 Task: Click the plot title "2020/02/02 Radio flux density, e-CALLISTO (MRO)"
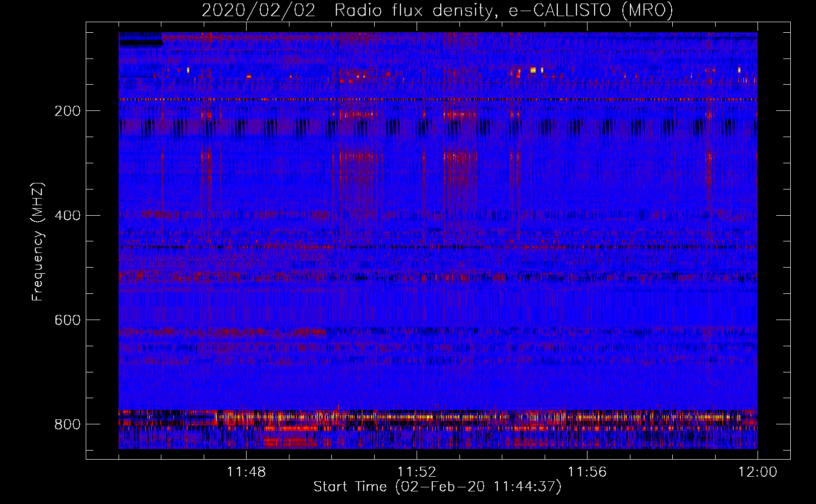click(x=437, y=10)
